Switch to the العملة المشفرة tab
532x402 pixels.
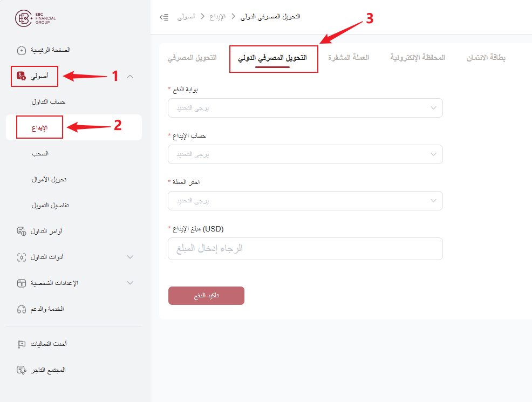coord(349,58)
